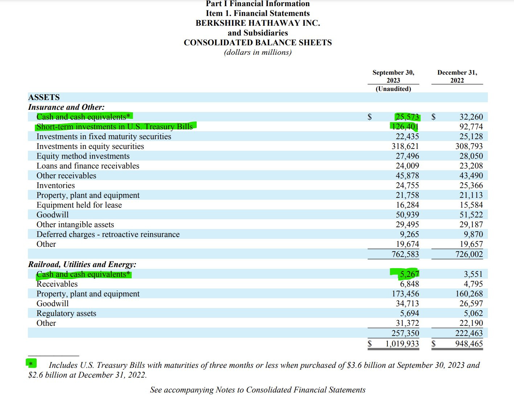This screenshot has height=420, width=514.
Task: Click the 'December 31, 2022' column header
Action: (x=457, y=76)
